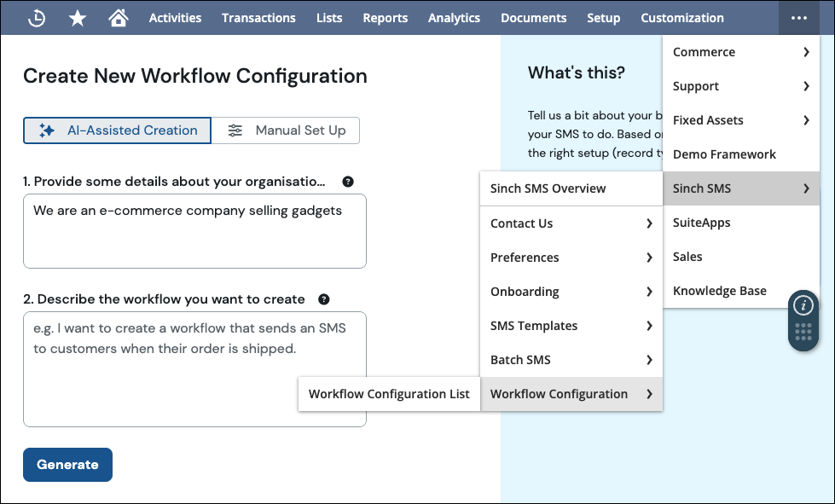835x504 pixels.
Task: Click the three-dot overflow menu icon
Action: click(x=798, y=18)
